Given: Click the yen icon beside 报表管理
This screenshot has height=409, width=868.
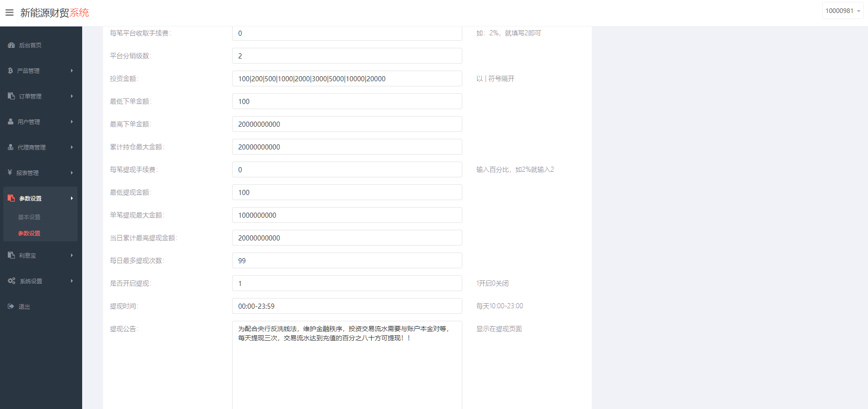Looking at the screenshot, I should (10, 173).
